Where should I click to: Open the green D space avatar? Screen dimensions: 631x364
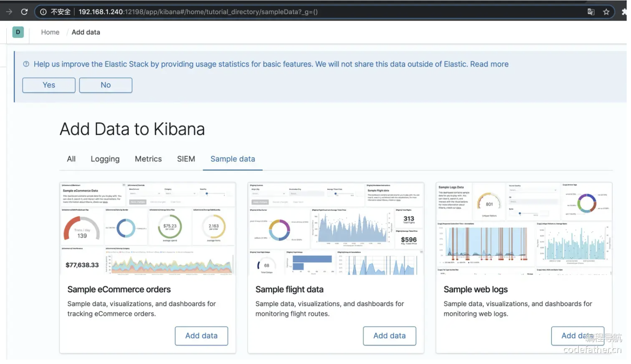[x=18, y=32]
